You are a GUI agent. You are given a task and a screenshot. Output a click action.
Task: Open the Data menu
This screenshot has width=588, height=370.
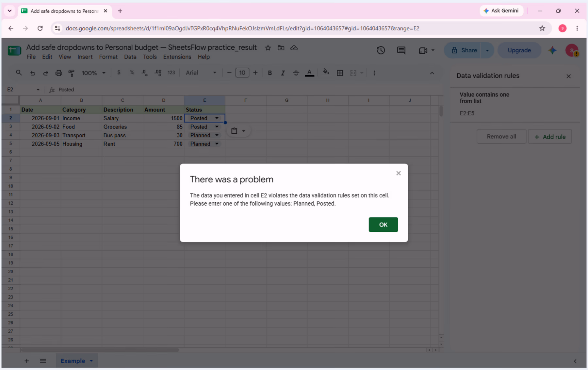point(130,57)
